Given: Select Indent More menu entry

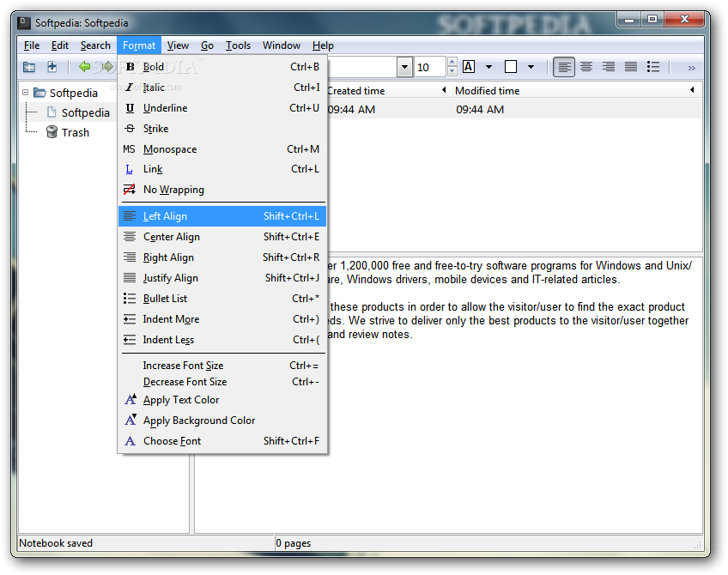Looking at the screenshot, I should [x=222, y=319].
